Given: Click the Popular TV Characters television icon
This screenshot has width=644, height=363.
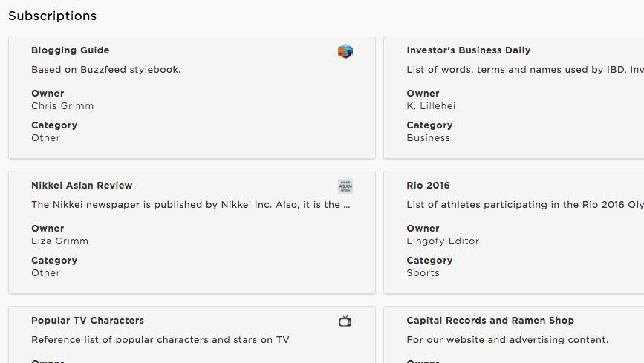Looking at the screenshot, I should (x=345, y=321).
